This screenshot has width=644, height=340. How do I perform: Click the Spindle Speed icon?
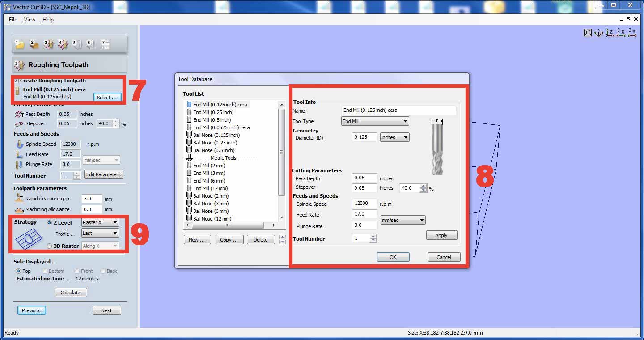[x=20, y=144]
